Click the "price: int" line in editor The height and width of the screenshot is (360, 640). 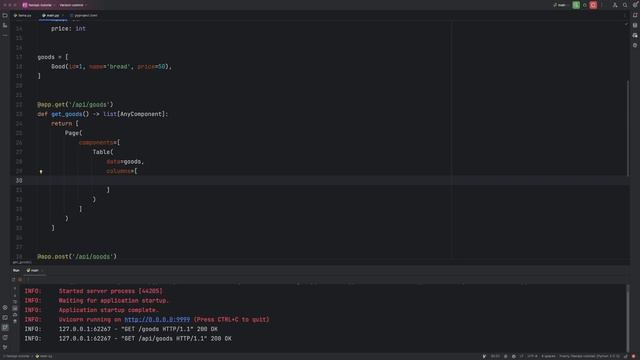pos(68,29)
